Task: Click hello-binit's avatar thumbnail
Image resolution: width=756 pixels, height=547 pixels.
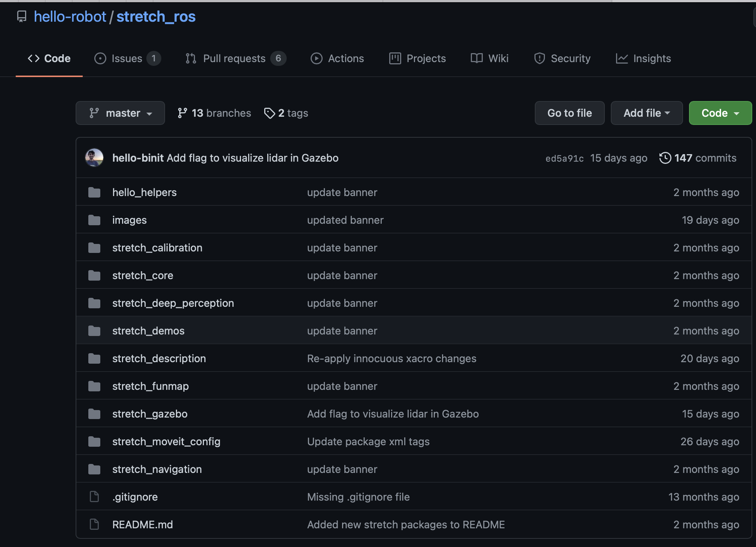Action: click(x=94, y=158)
